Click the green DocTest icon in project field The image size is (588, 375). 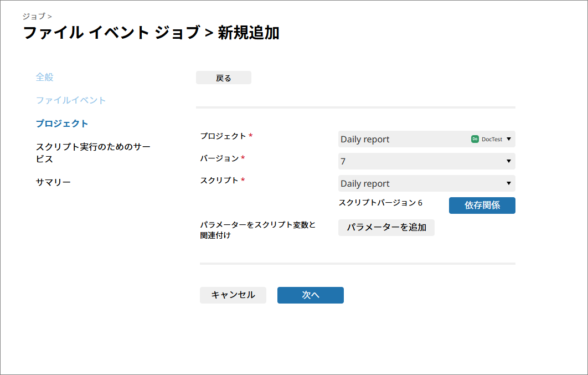point(474,139)
